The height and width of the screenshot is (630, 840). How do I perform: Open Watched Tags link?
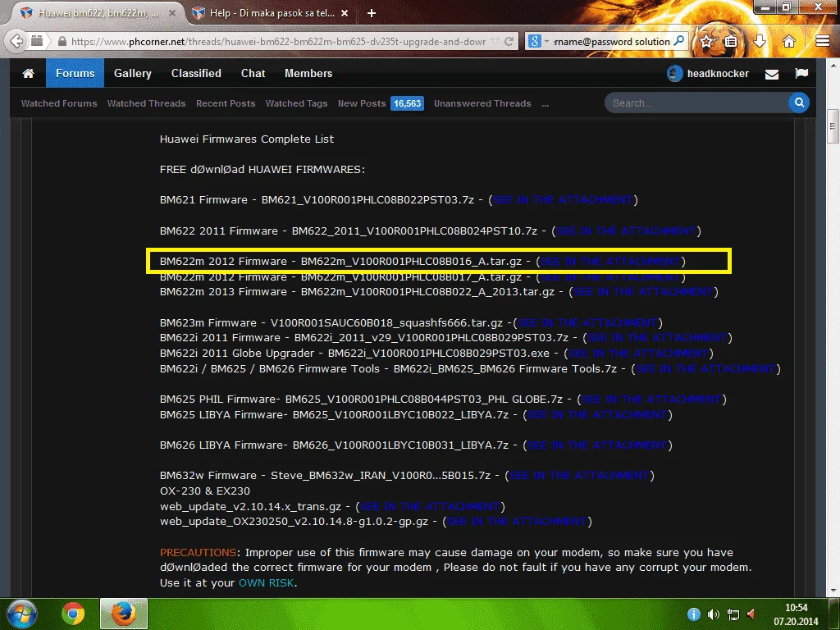point(296,103)
